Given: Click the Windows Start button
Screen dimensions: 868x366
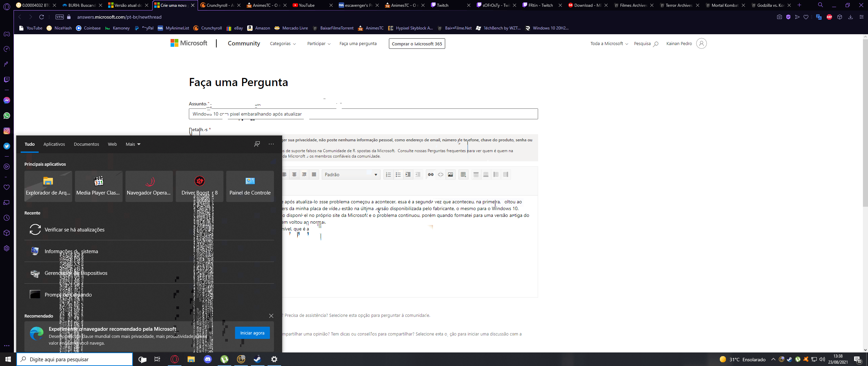Looking at the screenshot, I should [8, 359].
